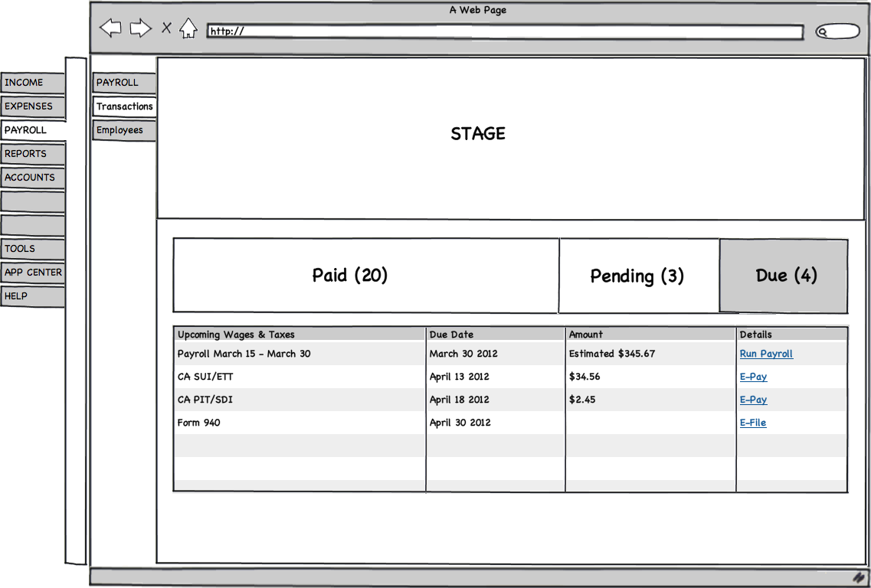The image size is (871, 588).
Task: Click the http:// address bar
Action: point(505,31)
